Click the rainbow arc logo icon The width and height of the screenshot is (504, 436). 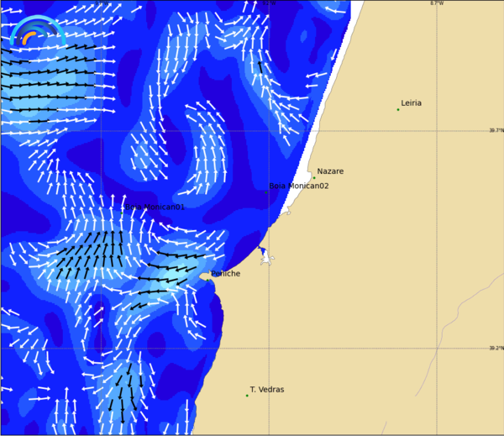36,31
